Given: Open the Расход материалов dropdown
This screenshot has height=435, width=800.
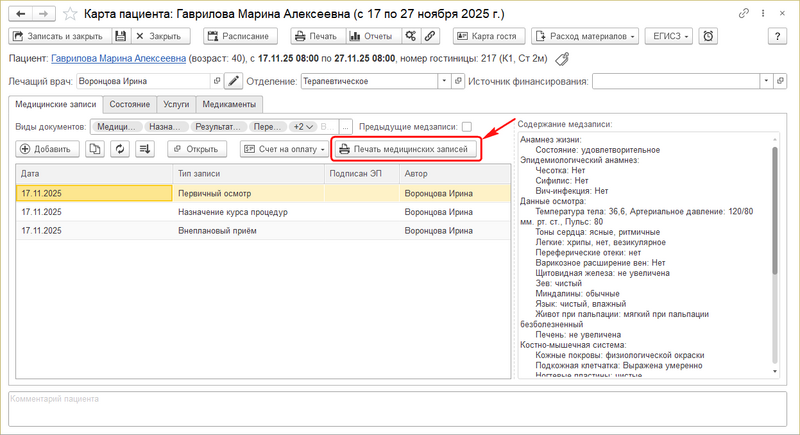Looking at the screenshot, I should (x=585, y=36).
